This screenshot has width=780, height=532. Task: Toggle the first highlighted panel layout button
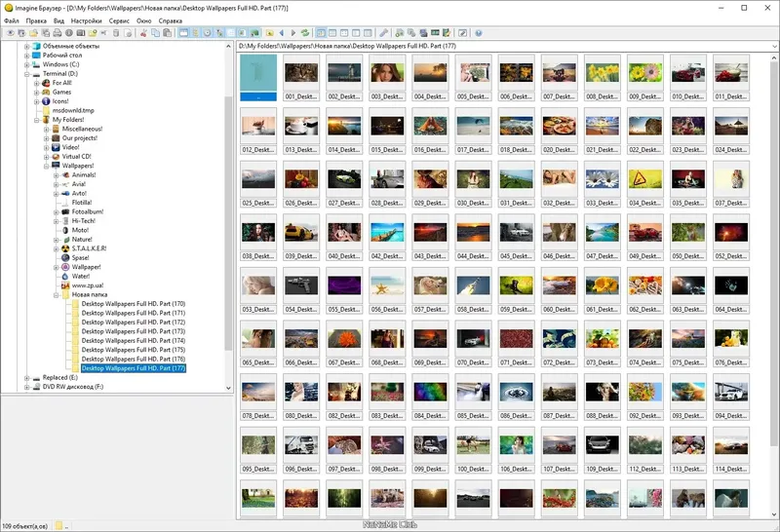tap(183, 33)
